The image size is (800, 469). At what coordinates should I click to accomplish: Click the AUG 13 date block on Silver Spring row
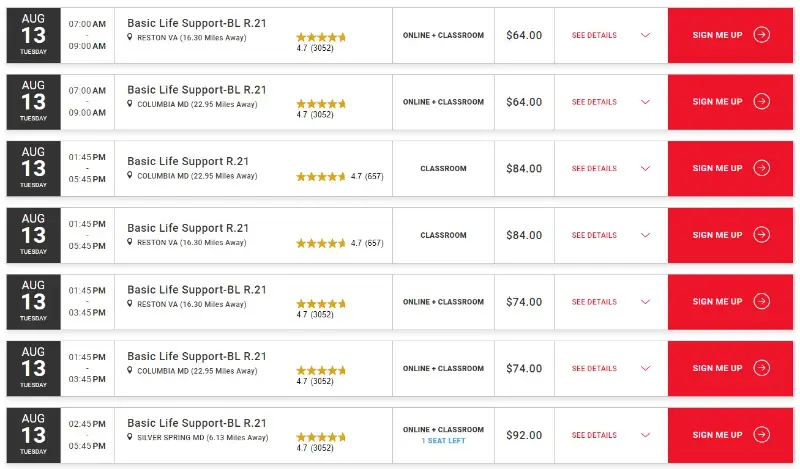33,435
